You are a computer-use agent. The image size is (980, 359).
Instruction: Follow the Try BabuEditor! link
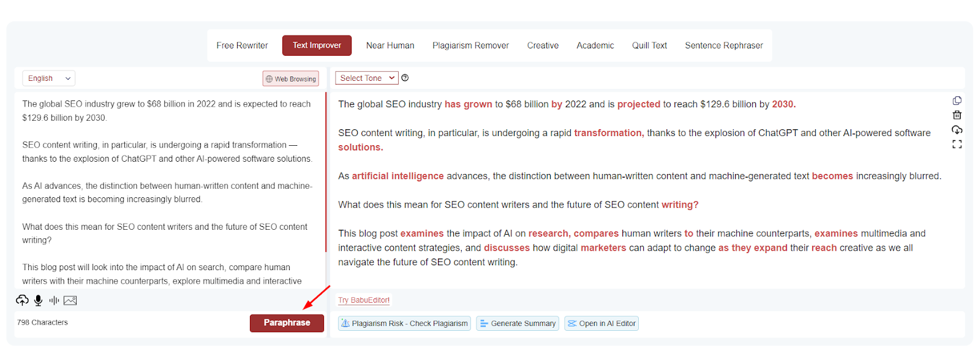(x=364, y=300)
